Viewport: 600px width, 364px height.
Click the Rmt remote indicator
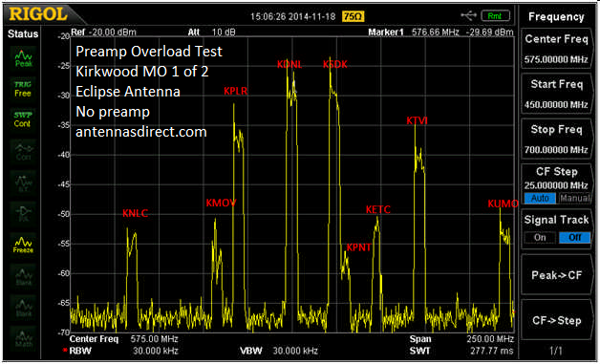point(496,16)
